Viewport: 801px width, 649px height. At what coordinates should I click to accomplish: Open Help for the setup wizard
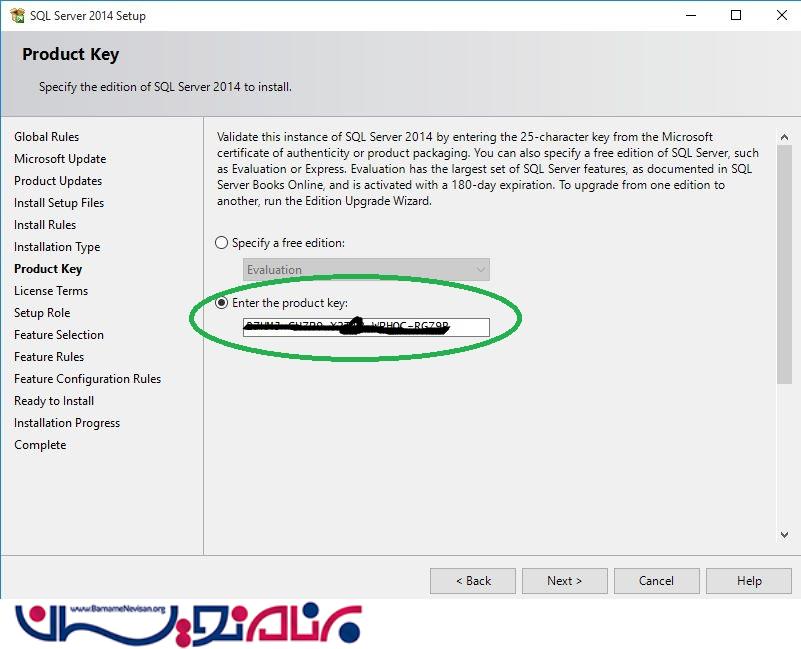pos(749,581)
